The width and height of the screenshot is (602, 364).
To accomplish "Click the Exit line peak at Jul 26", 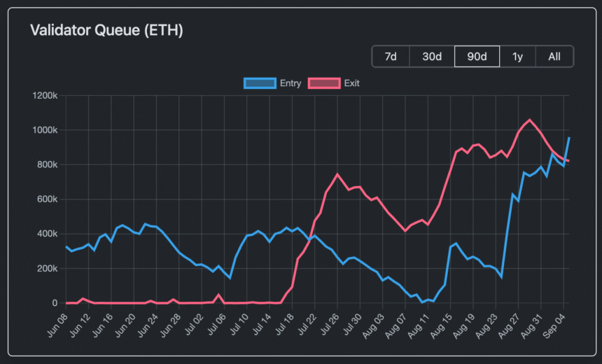I will (337, 174).
